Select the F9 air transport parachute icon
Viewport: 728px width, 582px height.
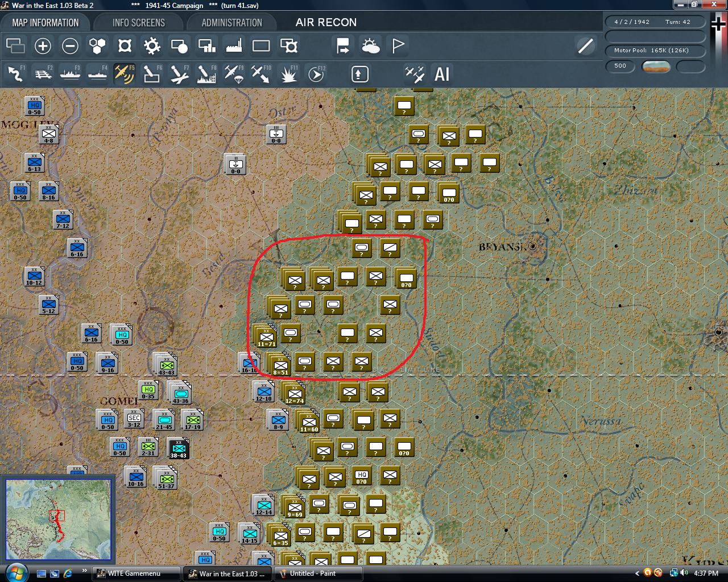pyautogui.click(x=234, y=74)
